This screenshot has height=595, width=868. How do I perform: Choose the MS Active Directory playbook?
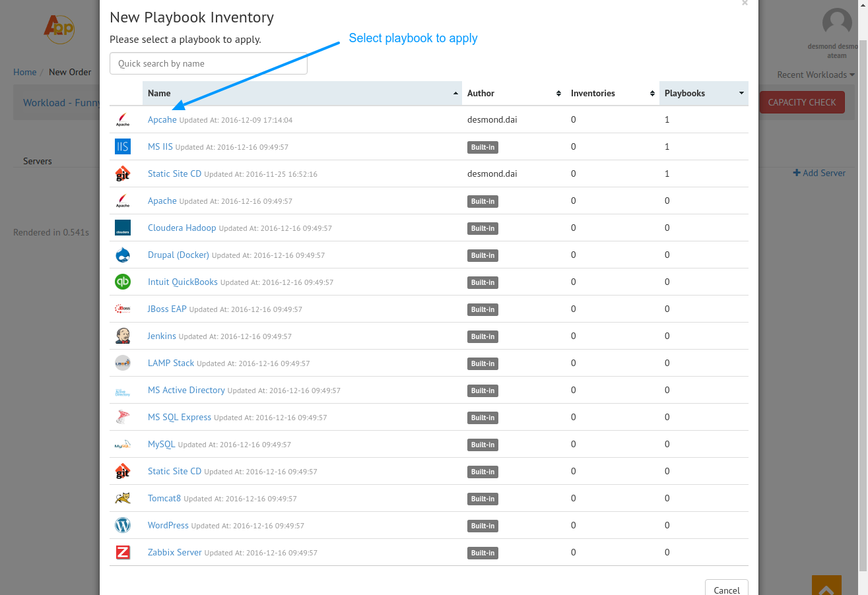point(186,390)
